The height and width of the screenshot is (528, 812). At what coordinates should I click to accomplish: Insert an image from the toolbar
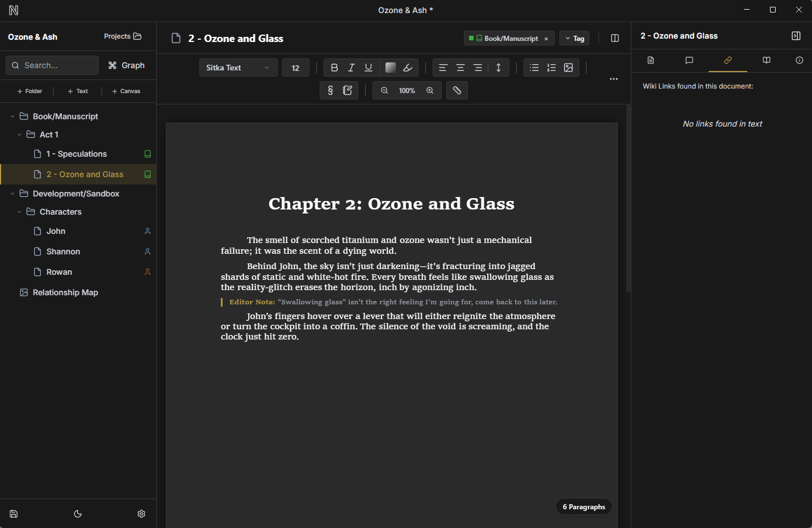[568, 68]
